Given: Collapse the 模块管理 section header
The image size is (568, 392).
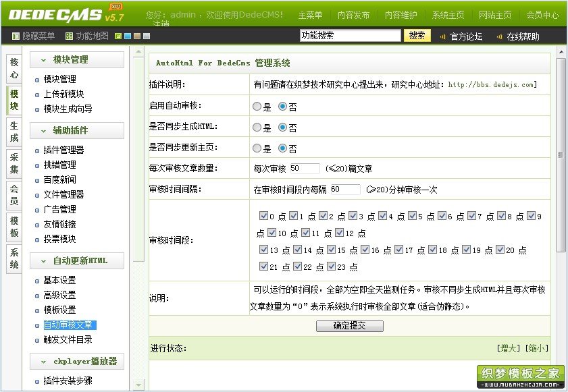Looking at the screenshot, I should coord(77,60).
